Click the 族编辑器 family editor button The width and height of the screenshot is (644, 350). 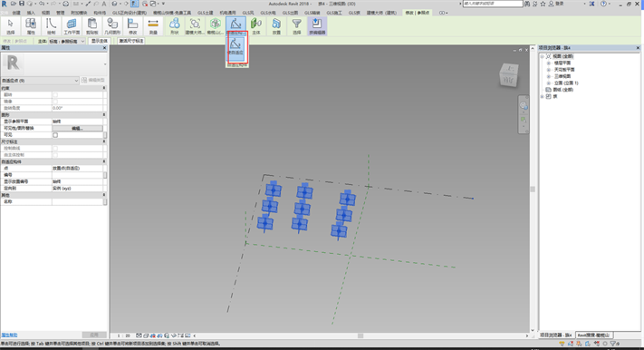pyautogui.click(x=317, y=26)
